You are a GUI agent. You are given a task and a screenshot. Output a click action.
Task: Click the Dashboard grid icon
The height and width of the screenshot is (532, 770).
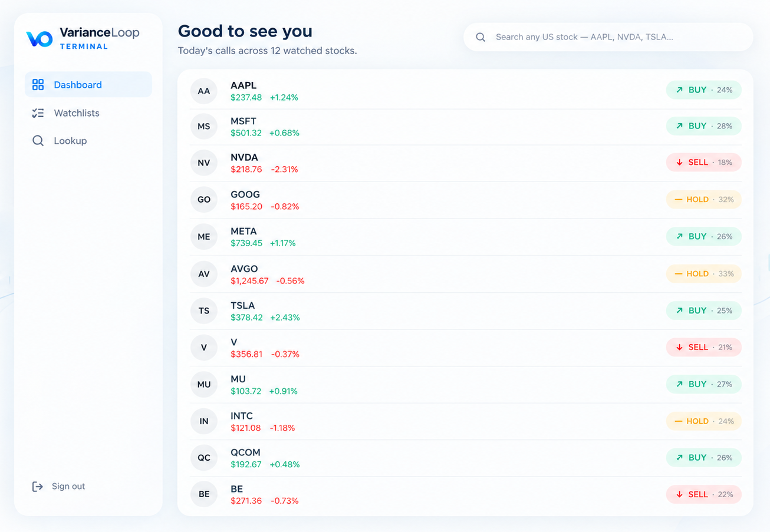[x=38, y=84]
